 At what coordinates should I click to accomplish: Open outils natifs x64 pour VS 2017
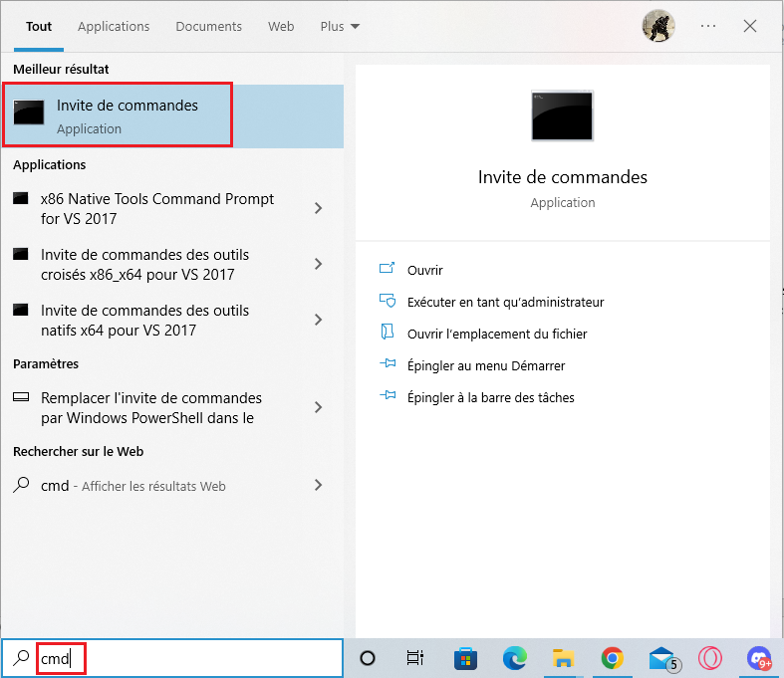(x=145, y=321)
